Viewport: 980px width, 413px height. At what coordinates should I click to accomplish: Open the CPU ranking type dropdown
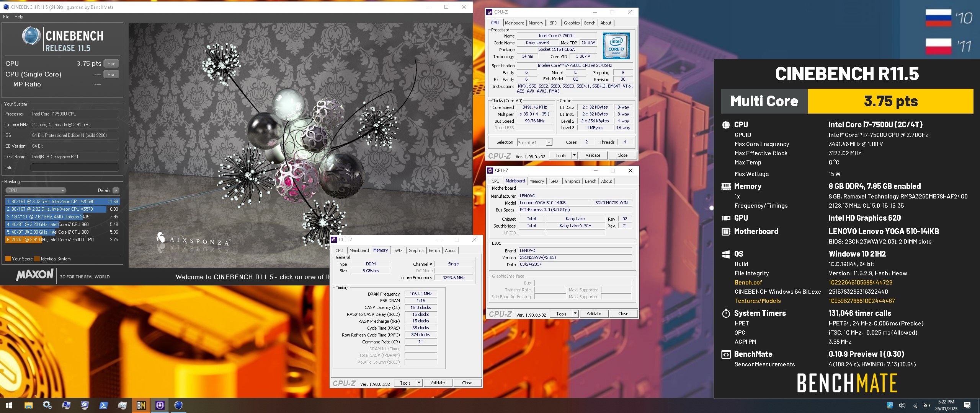[x=36, y=190]
